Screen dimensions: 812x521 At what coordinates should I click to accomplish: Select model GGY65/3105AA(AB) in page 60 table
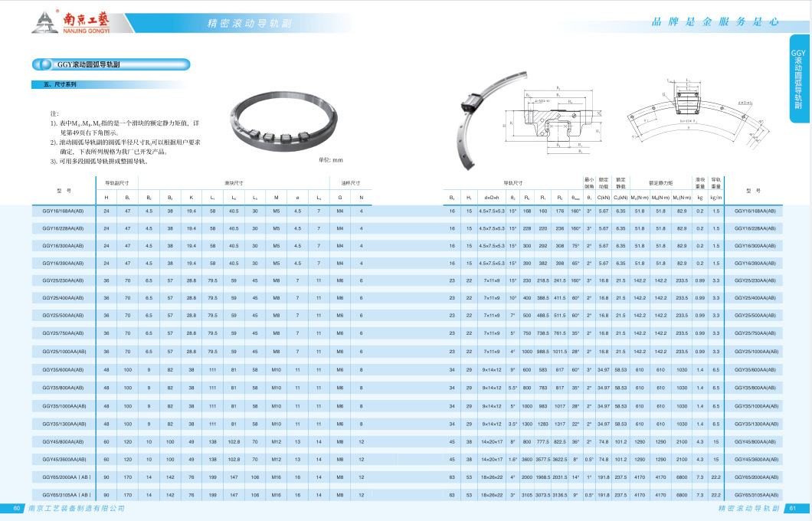(67, 495)
